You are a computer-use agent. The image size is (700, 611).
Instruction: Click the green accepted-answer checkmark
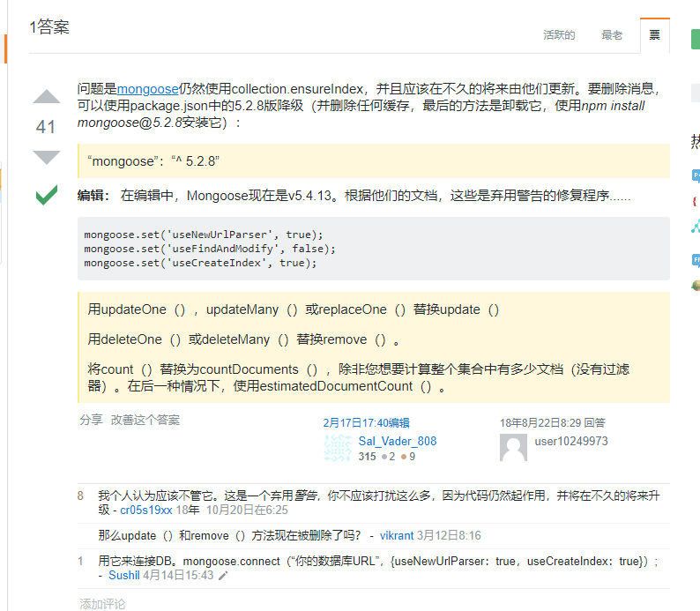(x=47, y=195)
